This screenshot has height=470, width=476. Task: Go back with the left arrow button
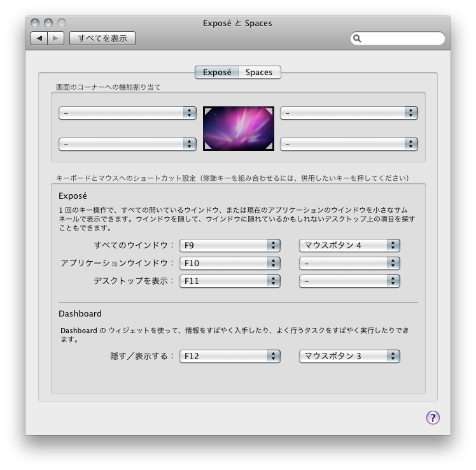coord(39,38)
